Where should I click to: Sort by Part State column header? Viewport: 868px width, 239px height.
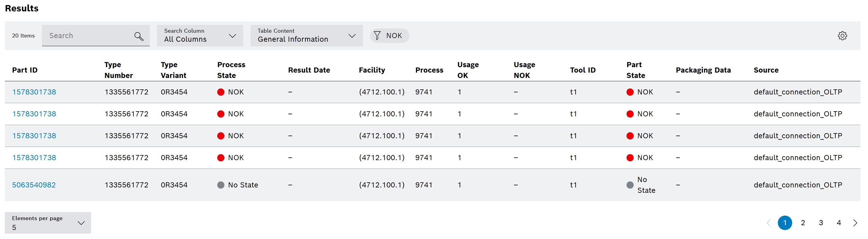tap(635, 70)
